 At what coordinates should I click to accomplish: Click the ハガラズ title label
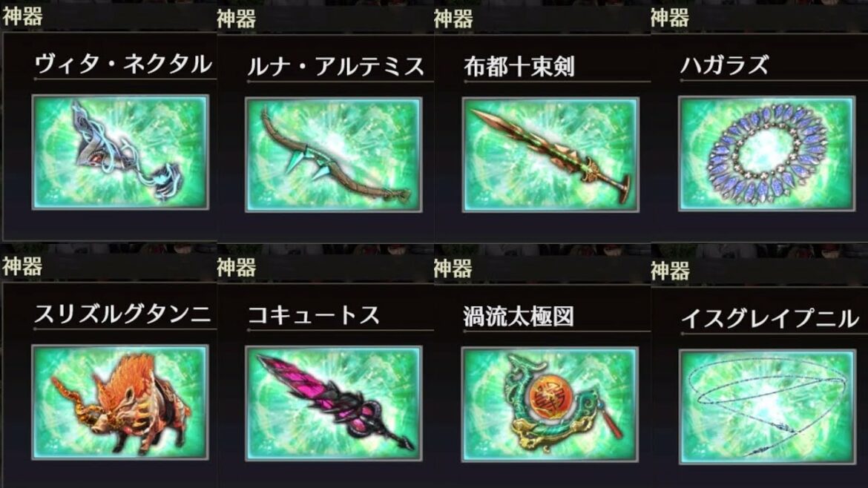pyautogui.click(x=724, y=66)
